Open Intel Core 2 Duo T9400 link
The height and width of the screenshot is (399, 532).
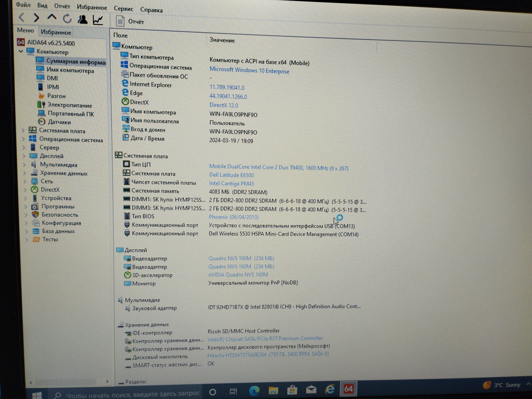point(279,167)
